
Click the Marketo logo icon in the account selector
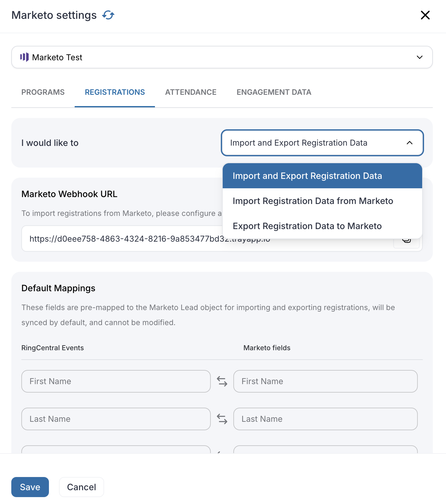click(24, 57)
